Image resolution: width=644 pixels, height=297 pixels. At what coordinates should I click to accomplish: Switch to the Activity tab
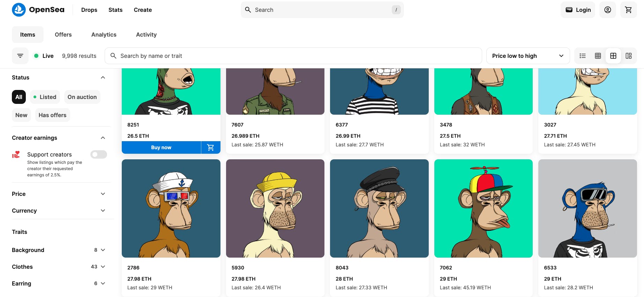tap(146, 35)
